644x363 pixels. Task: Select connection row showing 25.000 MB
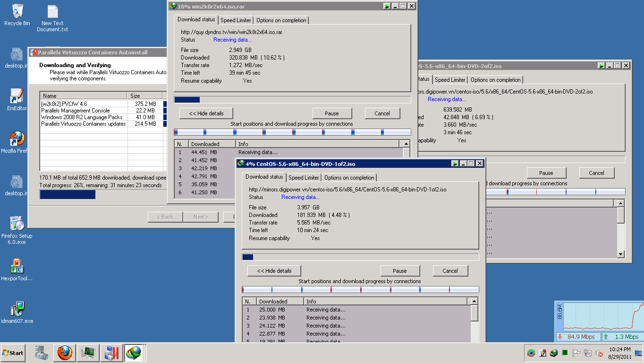pos(356,310)
